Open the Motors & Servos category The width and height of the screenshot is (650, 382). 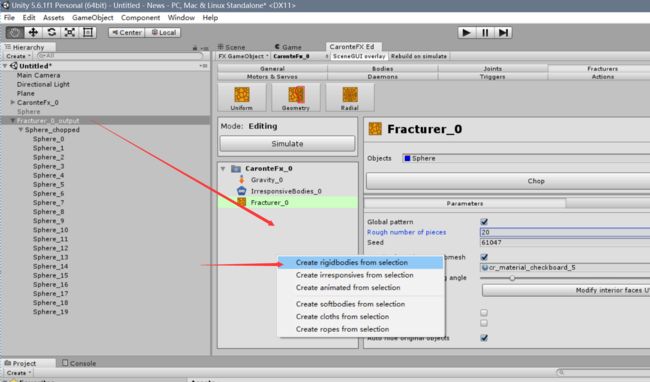(272, 77)
